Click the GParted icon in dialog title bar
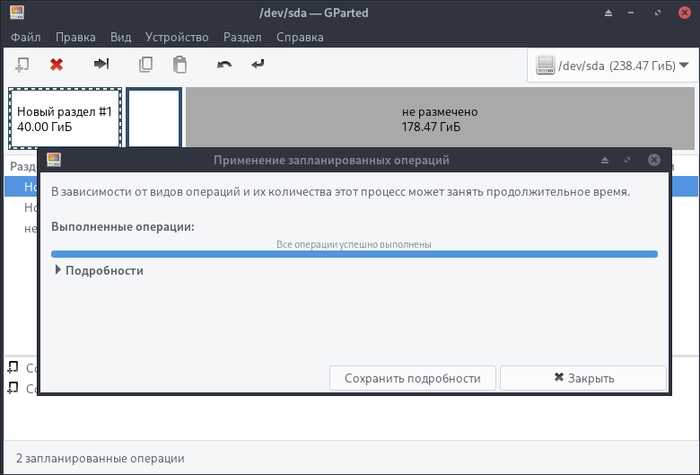Image resolution: width=700 pixels, height=475 pixels. pyautogui.click(x=55, y=160)
